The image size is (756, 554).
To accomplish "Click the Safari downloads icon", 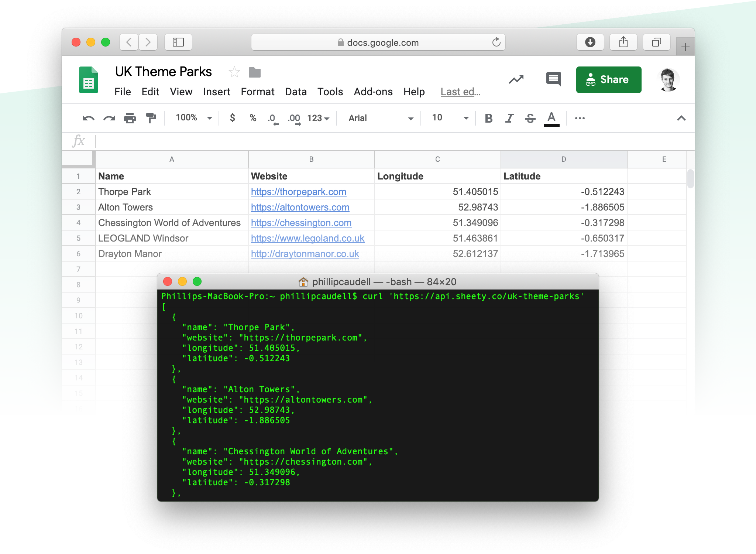I will [x=590, y=42].
